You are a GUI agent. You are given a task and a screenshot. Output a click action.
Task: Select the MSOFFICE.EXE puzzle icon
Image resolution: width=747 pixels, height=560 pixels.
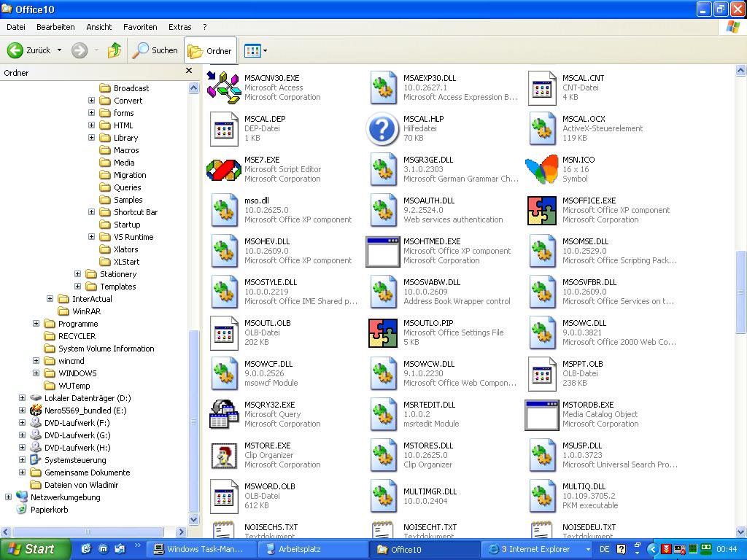[542, 210]
